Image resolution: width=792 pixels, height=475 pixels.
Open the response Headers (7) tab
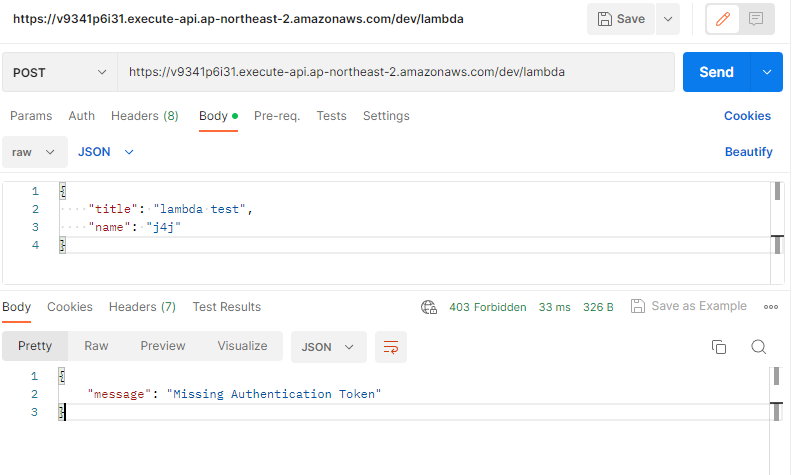[142, 307]
